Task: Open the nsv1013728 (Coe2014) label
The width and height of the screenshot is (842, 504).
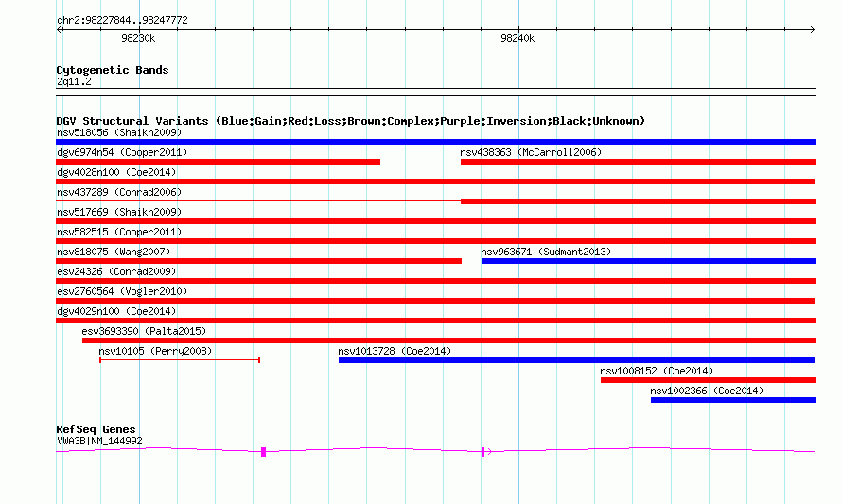Action: (x=395, y=351)
